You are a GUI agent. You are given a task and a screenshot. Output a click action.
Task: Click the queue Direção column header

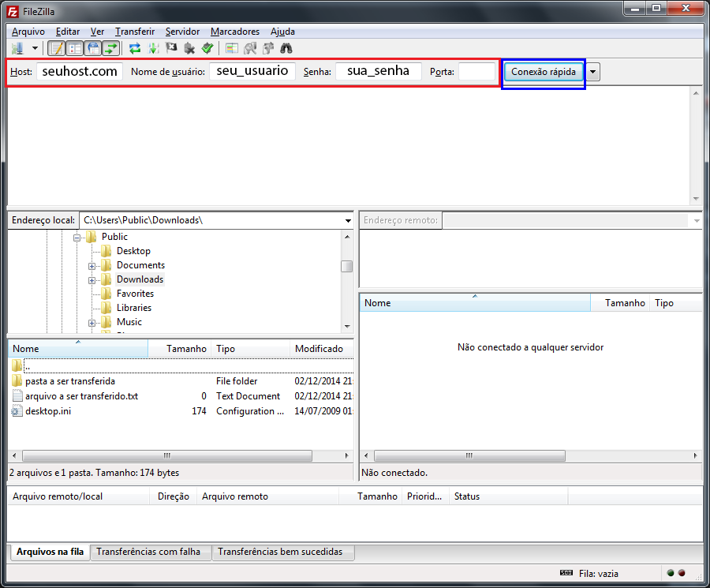pos(173,496)
